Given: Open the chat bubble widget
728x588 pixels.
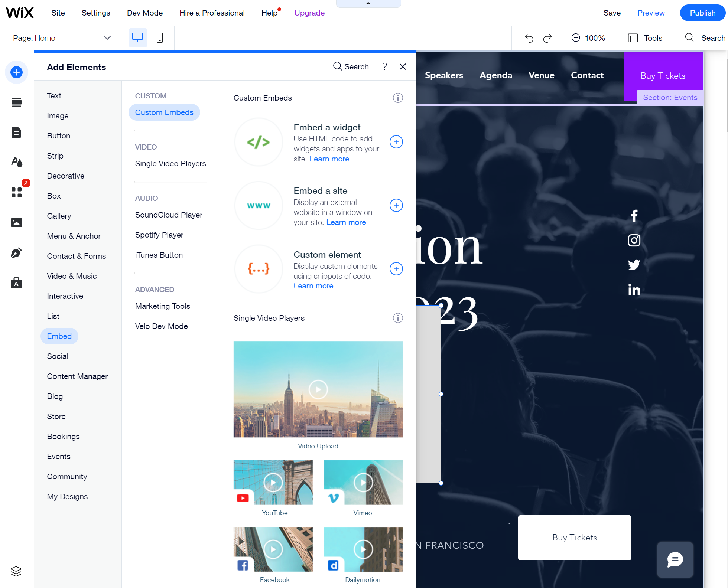Looking at the screenshot, I should coord(675,559).
